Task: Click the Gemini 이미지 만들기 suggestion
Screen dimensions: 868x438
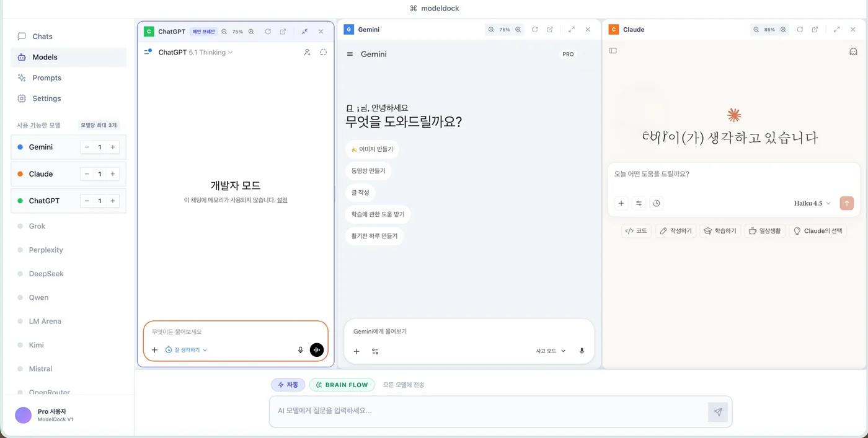Action: [372, 149]
